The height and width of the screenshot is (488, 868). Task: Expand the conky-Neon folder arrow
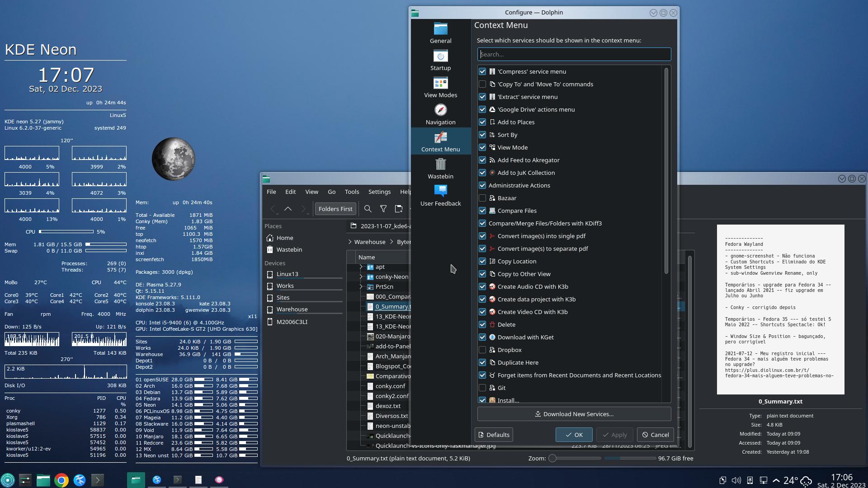(x=361, y=277)
